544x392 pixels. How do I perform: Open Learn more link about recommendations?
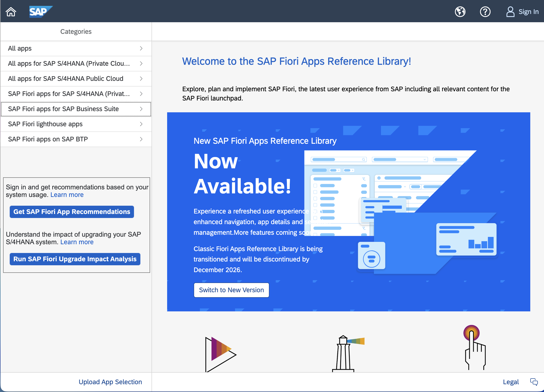point(67,195)
